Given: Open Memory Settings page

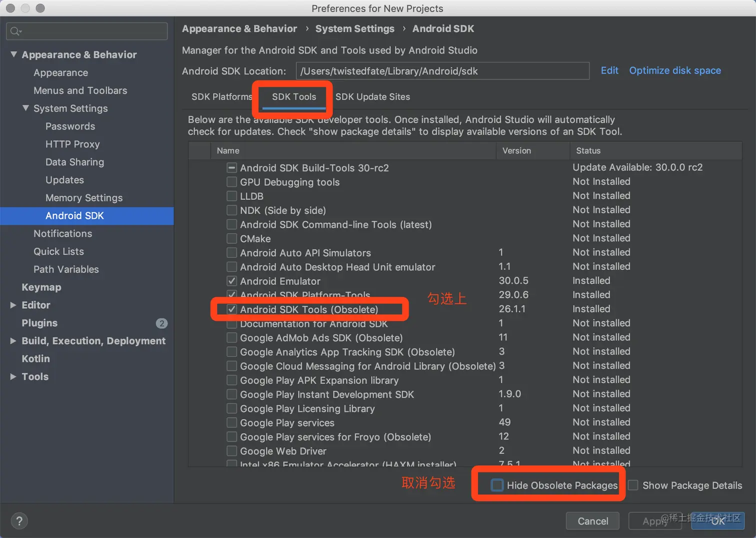Looking at the screenshot, I should point(84,198).
